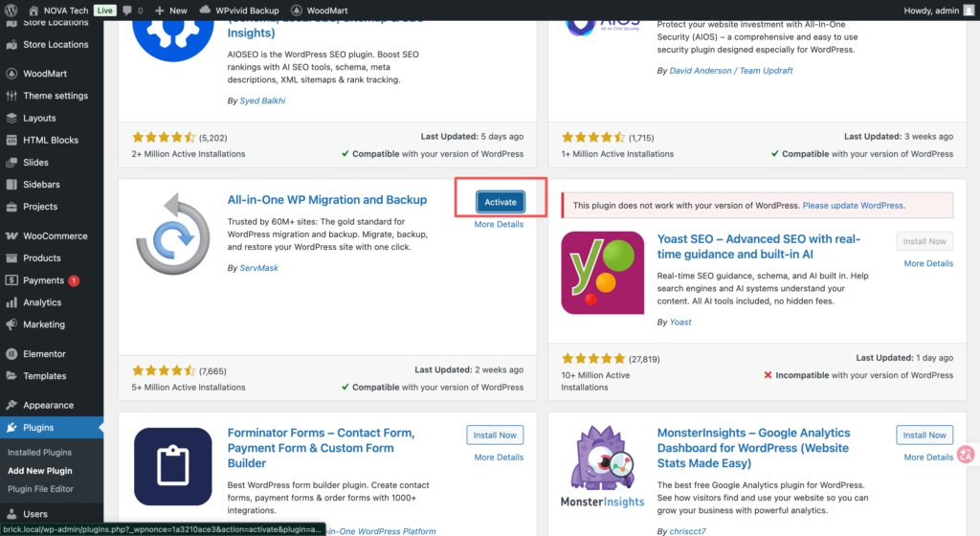
Task: Click the WordPress logo in admin bar
Action: [11, 10]
